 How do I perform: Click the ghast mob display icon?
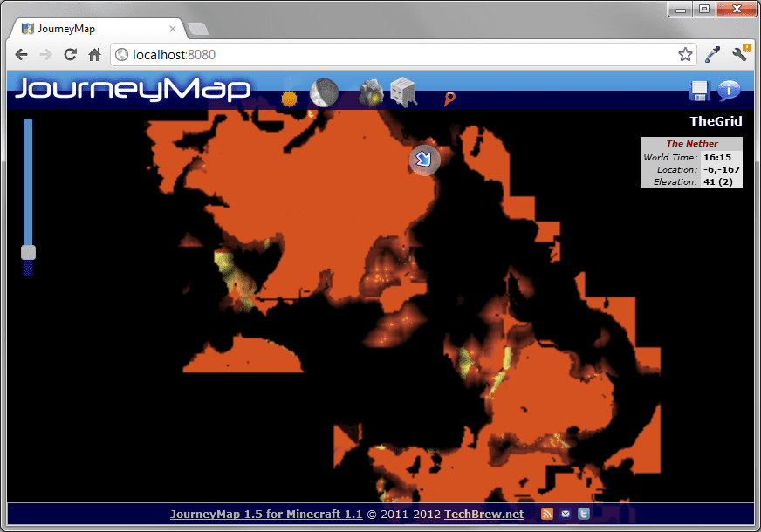[403, 92]
